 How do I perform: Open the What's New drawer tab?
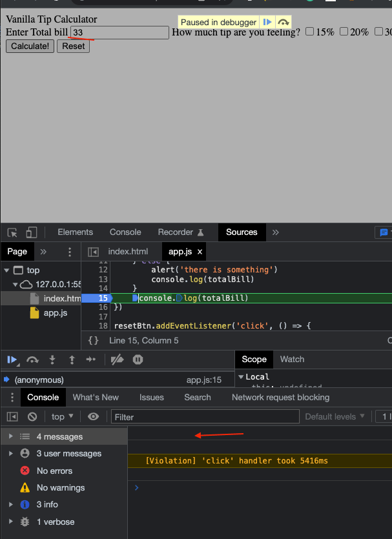point(96,398)
